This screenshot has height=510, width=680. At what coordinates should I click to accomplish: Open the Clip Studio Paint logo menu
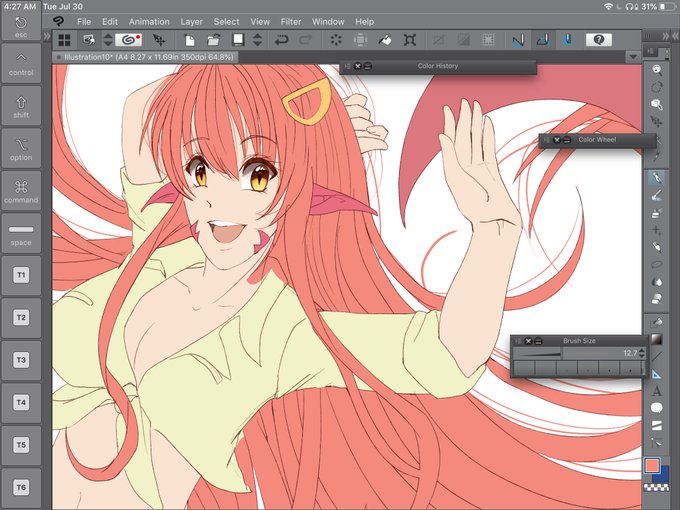(x=58, y=21)
